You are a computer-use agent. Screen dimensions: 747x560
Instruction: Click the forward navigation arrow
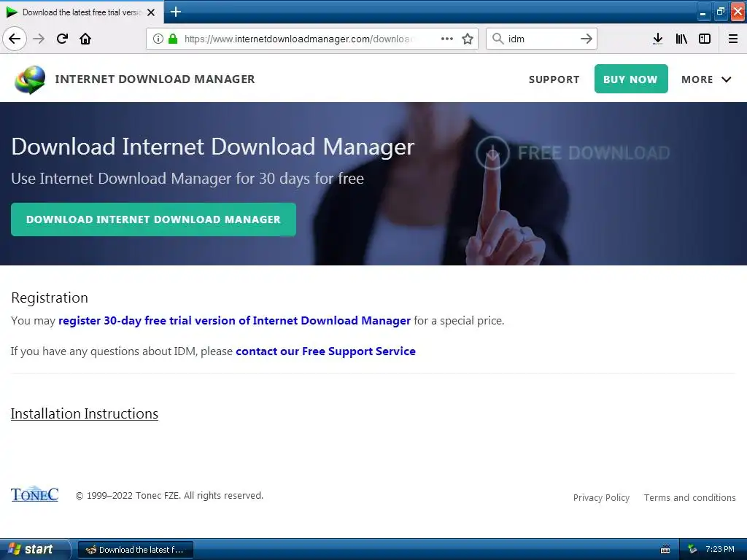(39, 39)
